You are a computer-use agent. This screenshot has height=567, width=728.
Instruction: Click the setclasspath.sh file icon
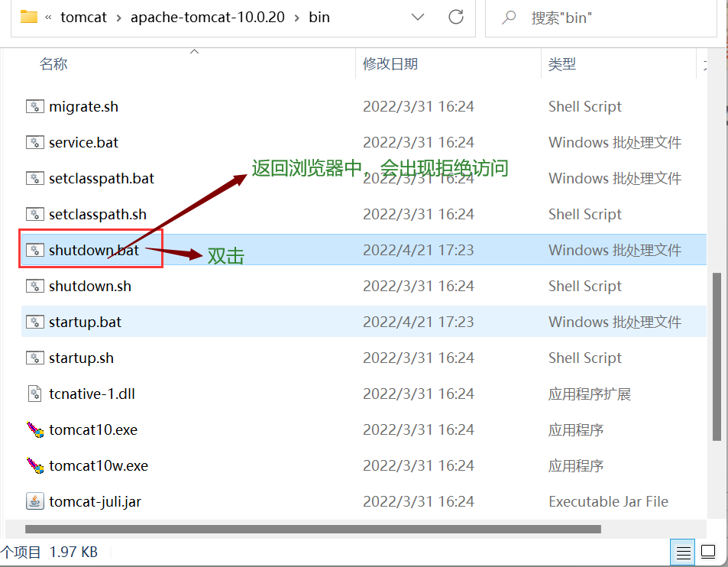point(35,214)
